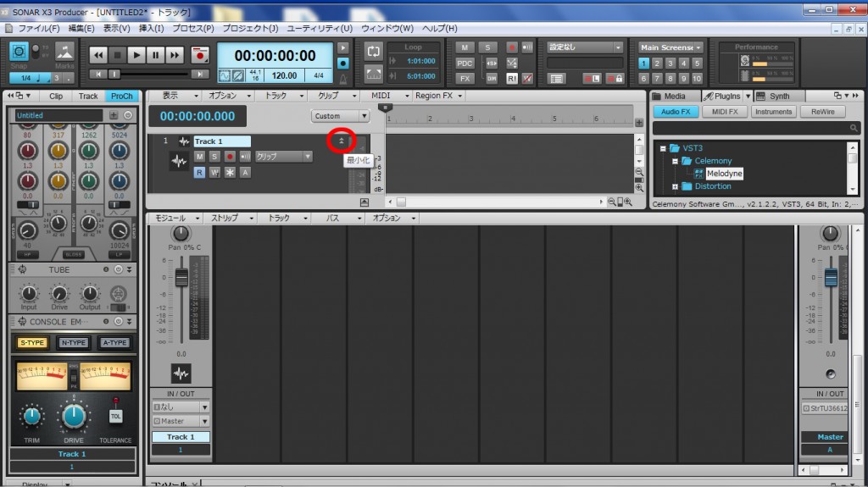The image size is (868, 487).
Task: Toggle the Loop on/off icon
Action: (x=374, y=52)
